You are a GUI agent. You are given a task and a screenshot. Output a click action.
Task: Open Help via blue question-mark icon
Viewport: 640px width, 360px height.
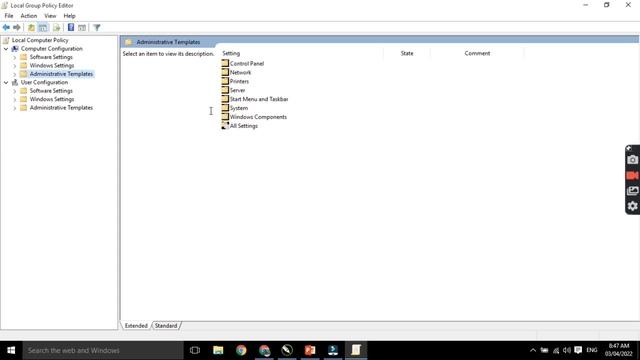coord(71,27)
